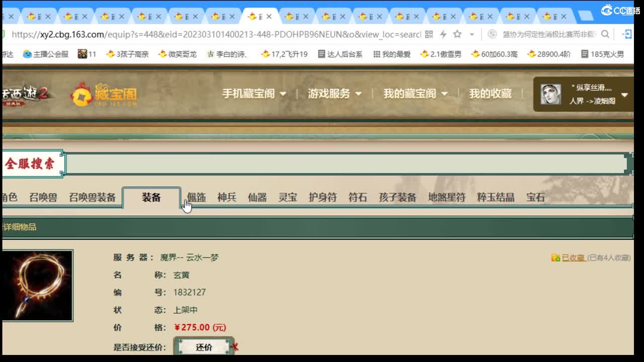
Task: Switch to the 符石 tab
Action: [x=358, y=198]
